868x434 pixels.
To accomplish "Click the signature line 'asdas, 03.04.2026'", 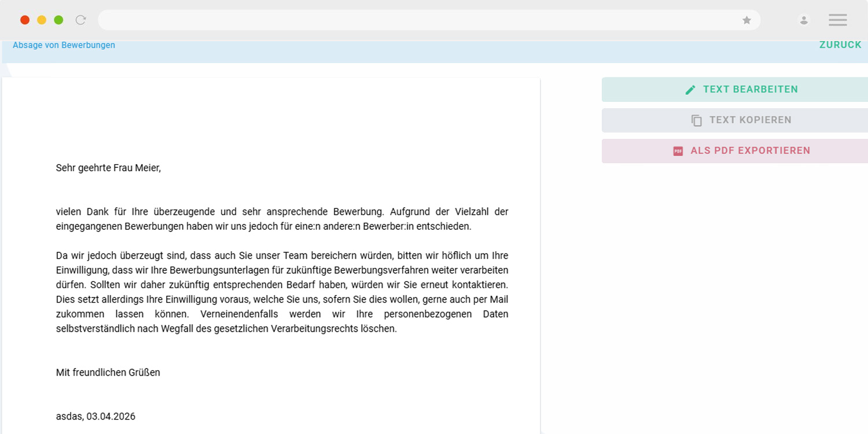I will coord(95,416).
